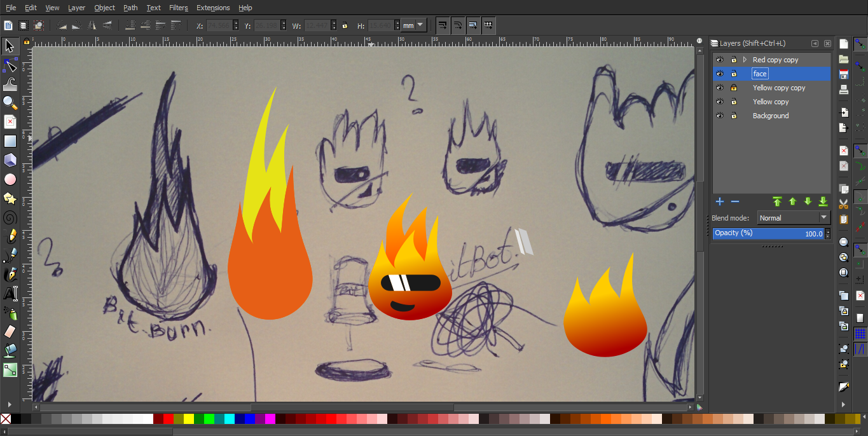Pick the yellow swatch in palette

point(189,419)
